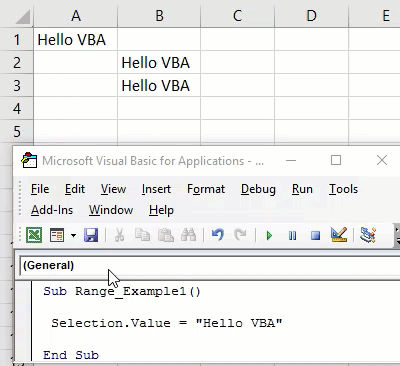Open the Tools menu
This screenshot has width=400, height=366.
pyautogui.click(x=343, y=189)
